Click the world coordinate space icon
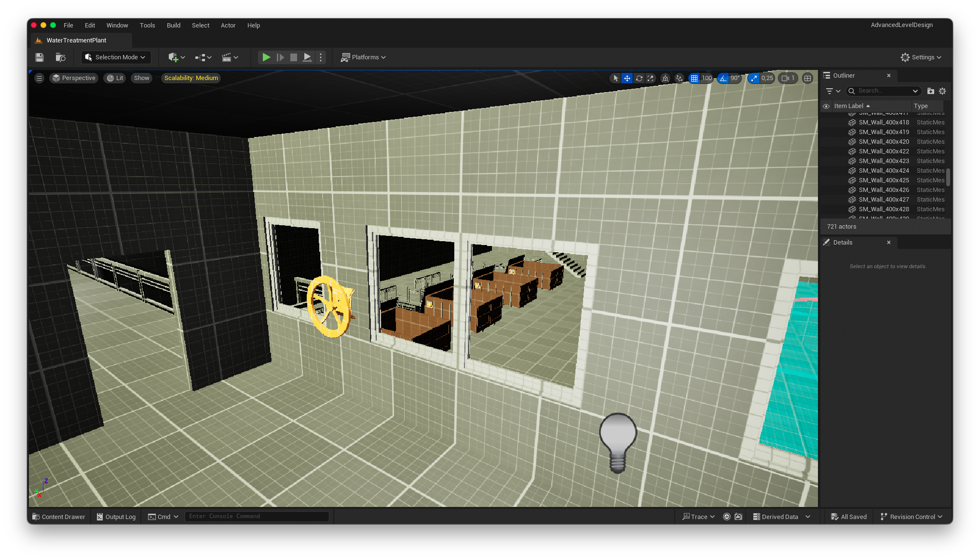Viewport: 980px width, 560px height. point(665,78)
